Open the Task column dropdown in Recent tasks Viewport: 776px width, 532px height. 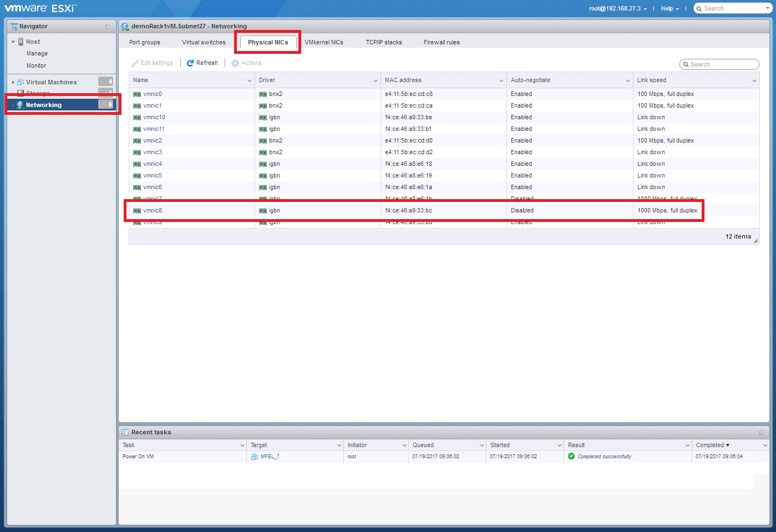click(x=242, y=445)
